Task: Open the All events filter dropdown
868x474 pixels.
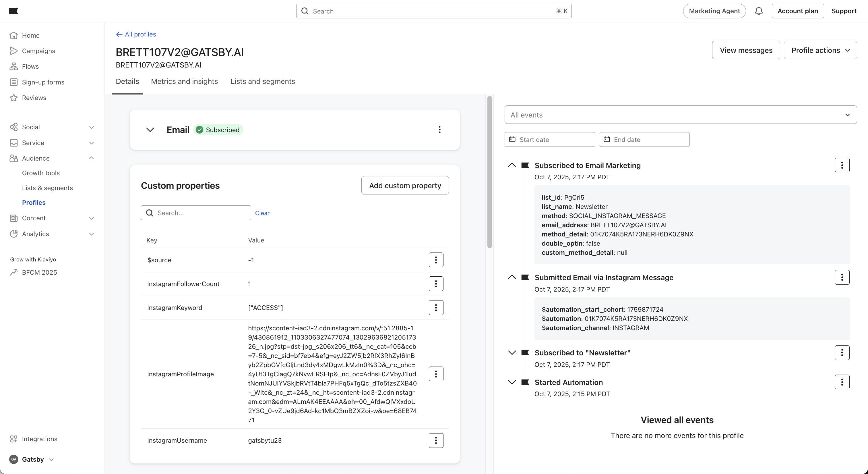Action: [680, 115]
